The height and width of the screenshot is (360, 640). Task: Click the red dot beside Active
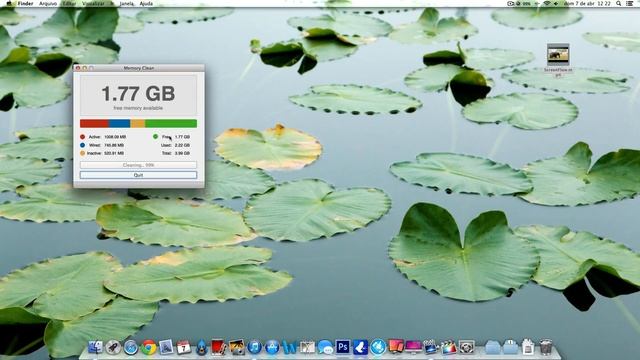coord(82,137)
